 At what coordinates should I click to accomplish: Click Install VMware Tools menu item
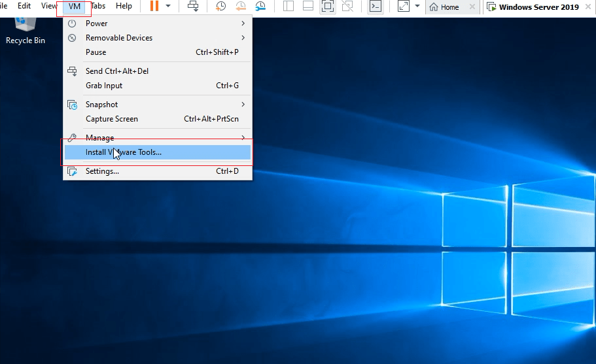158,152
